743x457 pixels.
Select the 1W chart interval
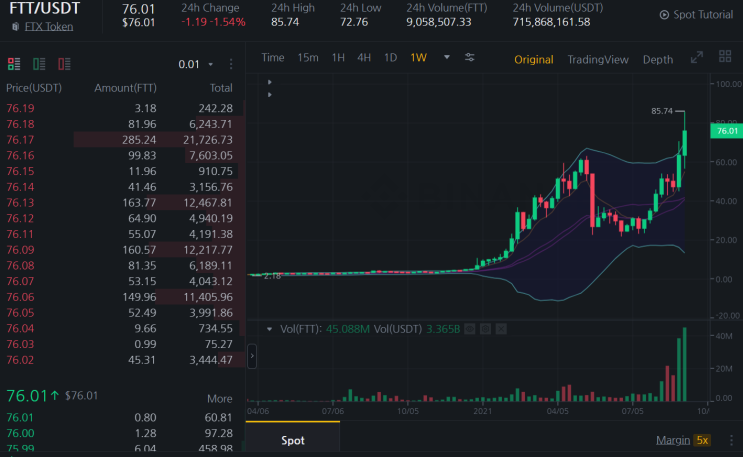pyautogui.click(x=418, y=58)
